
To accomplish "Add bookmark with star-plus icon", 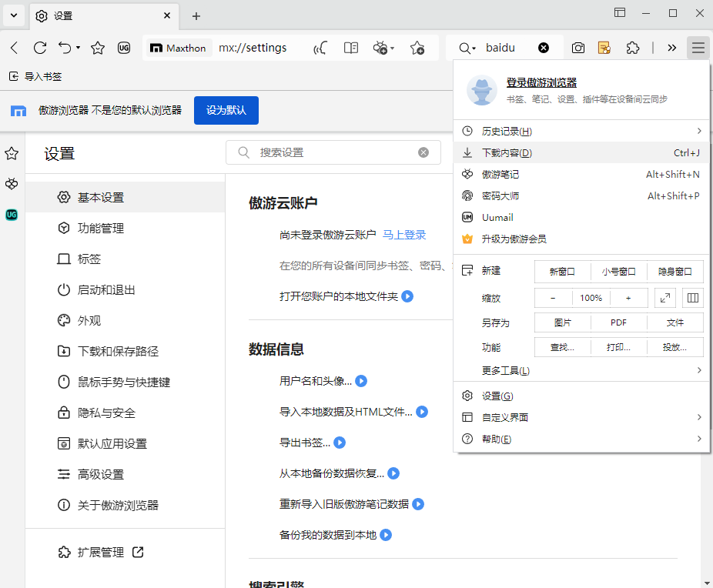I will [417, 48].
